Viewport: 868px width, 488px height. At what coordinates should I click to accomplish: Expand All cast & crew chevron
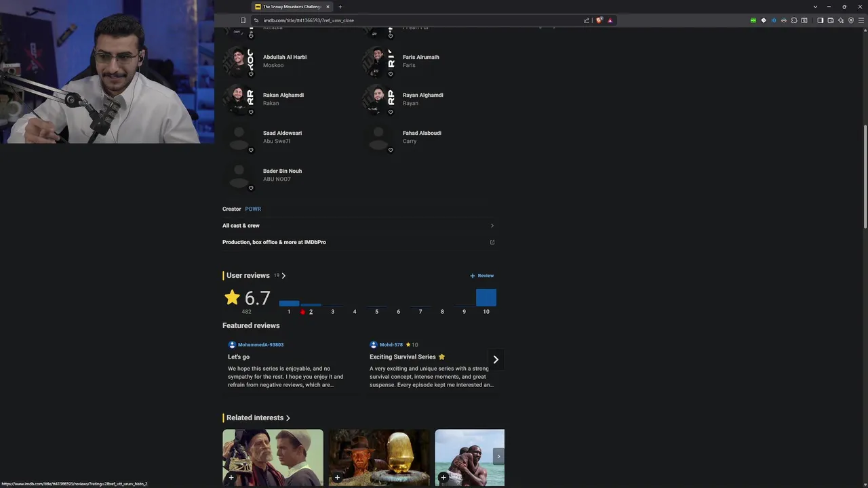(x=492, y=226)
